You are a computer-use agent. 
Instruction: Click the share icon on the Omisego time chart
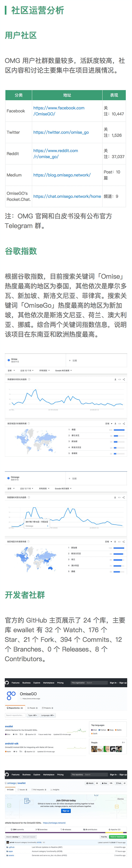point(124,497)
